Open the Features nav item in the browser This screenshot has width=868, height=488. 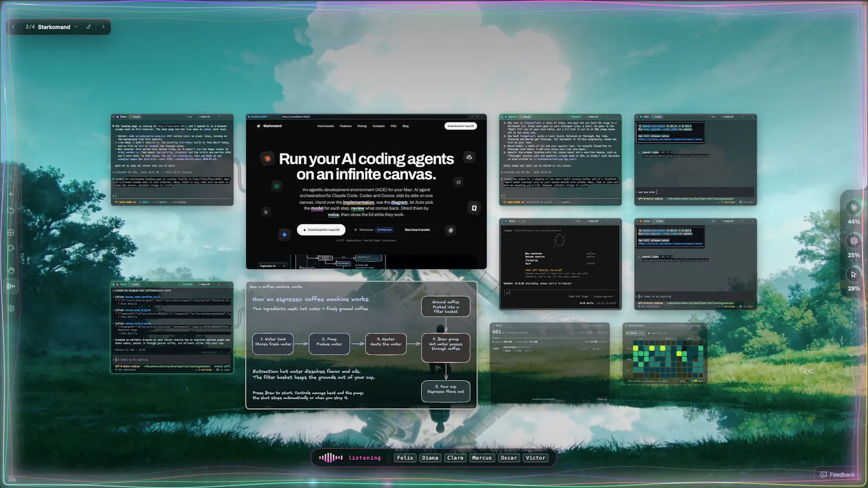pyautogui.click(x=346, y=126)
